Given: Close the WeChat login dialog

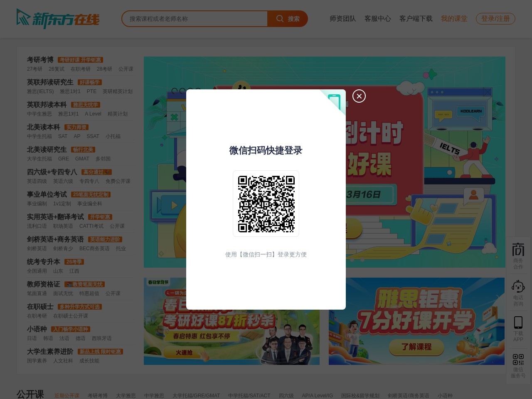Looking at the screenshot, I should (359, 96).
